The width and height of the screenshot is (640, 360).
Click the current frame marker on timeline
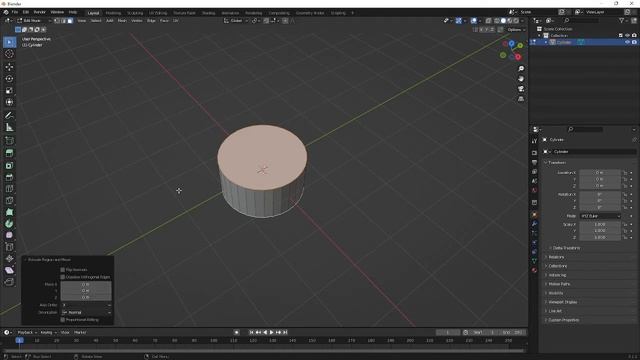pos(19,340)
